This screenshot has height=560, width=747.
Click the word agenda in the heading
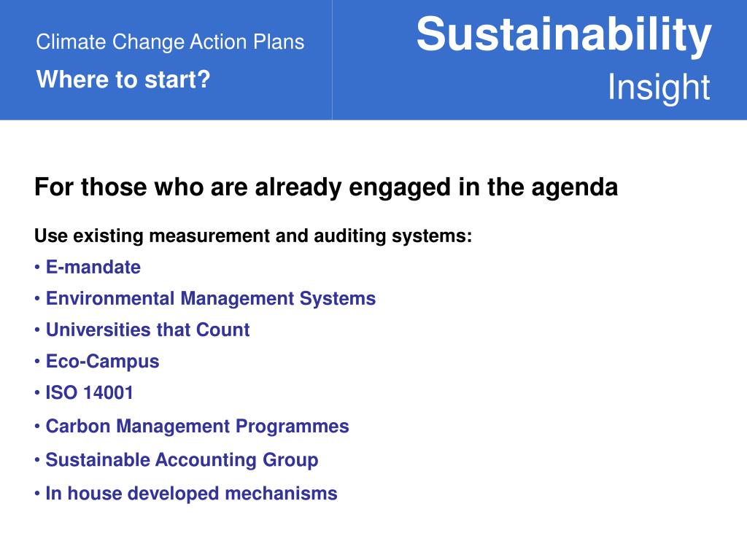coord(575,188)
